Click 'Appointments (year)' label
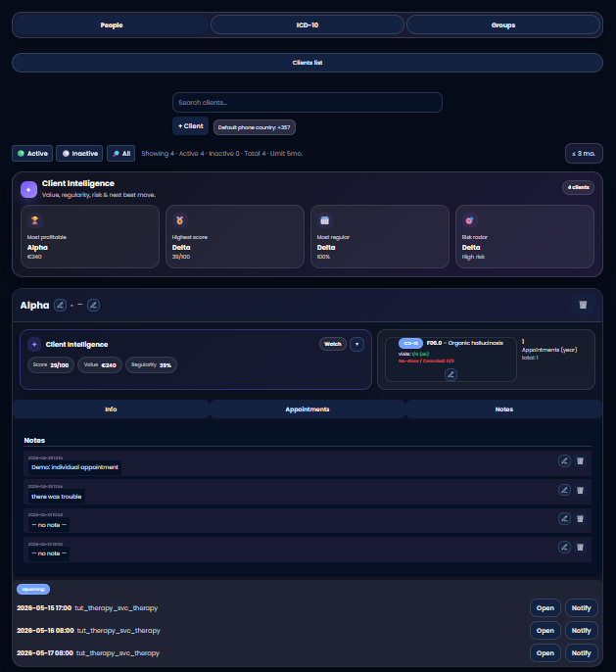 [549, 350]
